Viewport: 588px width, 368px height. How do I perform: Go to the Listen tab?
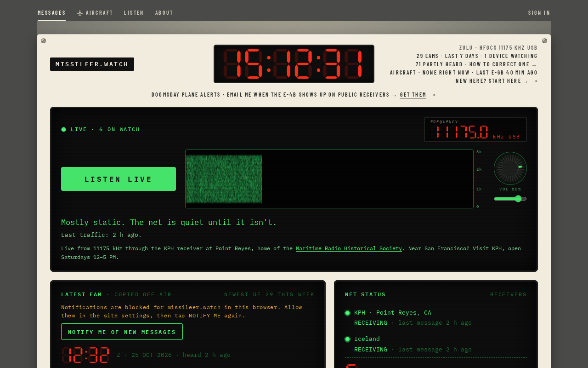(134, 13)
